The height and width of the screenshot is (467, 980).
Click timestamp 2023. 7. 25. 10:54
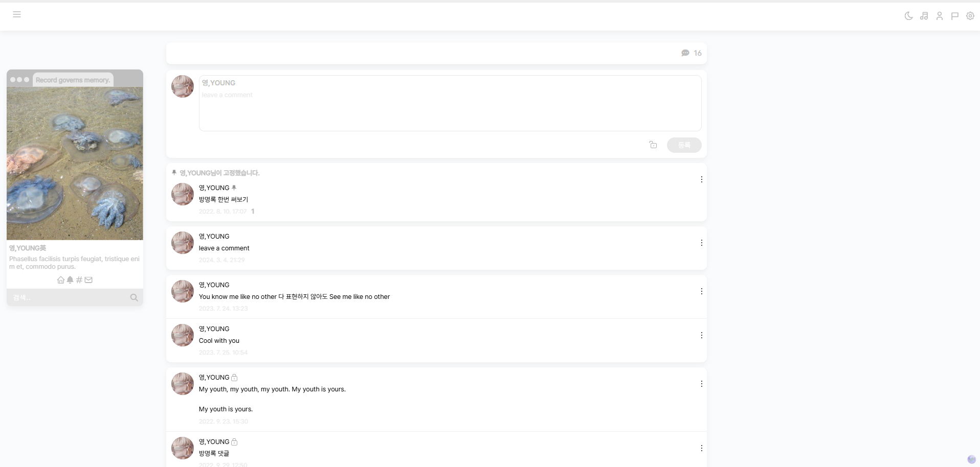click(224, 353)
